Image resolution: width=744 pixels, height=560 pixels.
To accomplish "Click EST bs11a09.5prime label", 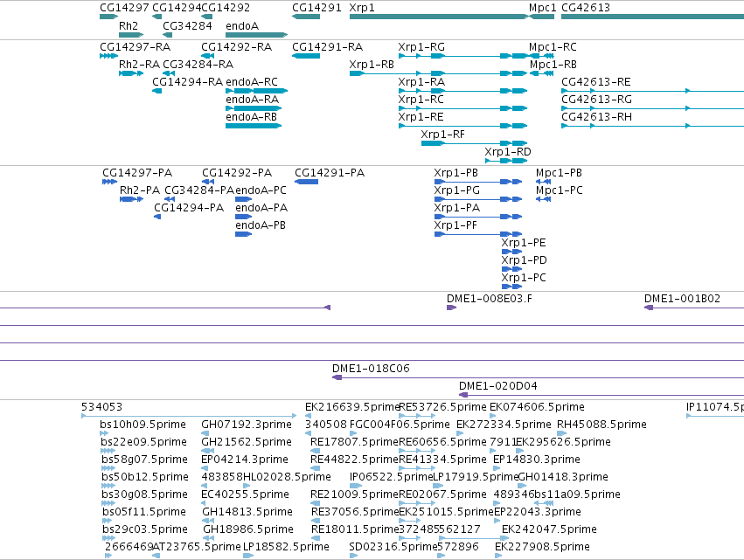I will 578,495.
